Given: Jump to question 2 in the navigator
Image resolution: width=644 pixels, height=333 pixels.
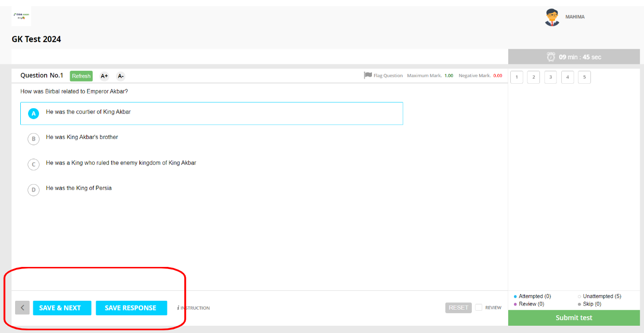Looking at the screenshot, I should (x=533, y=78).
